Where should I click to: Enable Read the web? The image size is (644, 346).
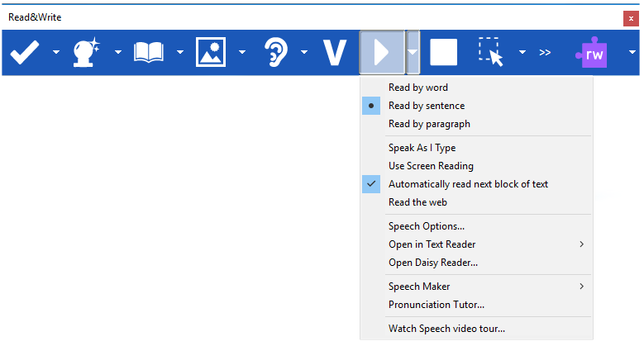(x=476, y=202)
